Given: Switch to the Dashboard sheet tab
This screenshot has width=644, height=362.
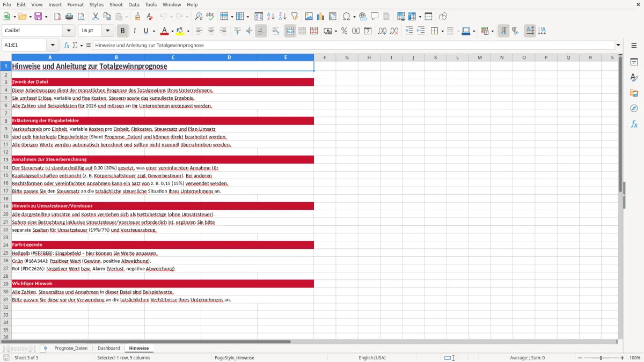Looking at the screenshot, I should 109,349.
